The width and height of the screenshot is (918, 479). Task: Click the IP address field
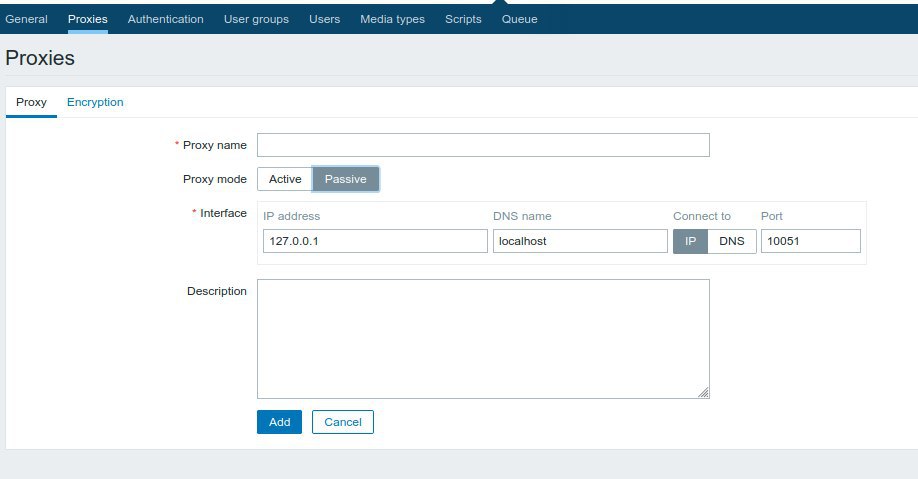[375, 241]
